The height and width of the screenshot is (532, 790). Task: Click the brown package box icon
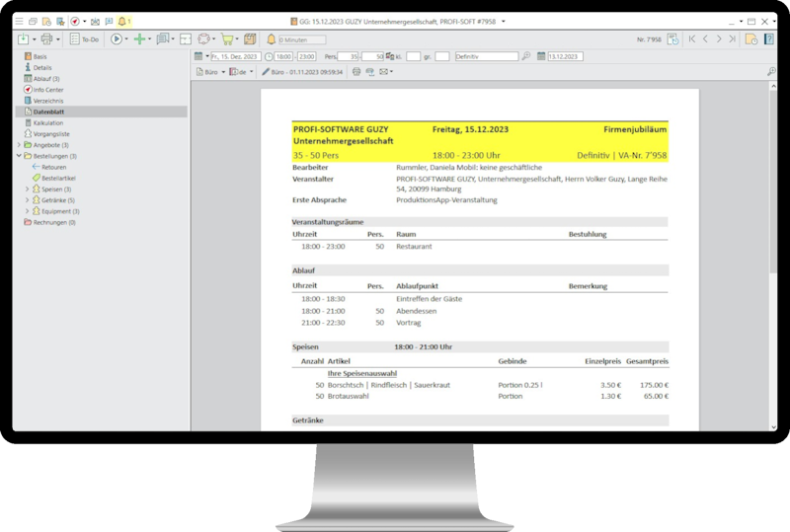click(x=250, y=38)
